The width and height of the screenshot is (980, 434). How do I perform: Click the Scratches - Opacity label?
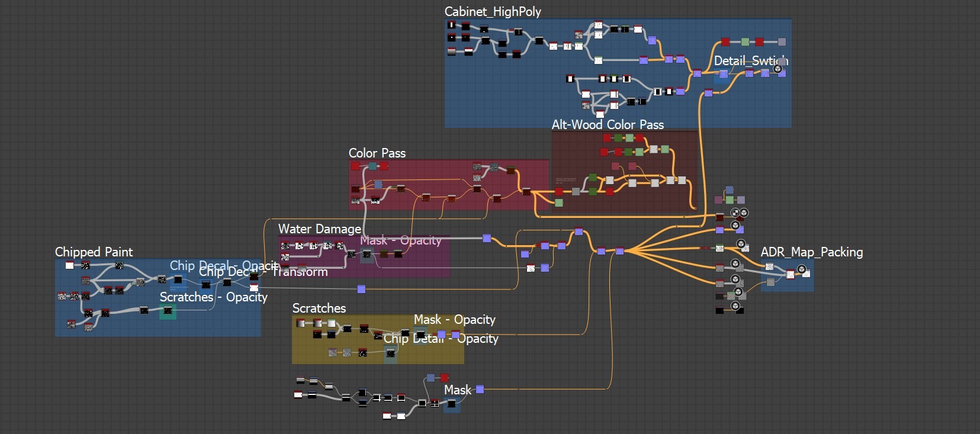point(214,297)
